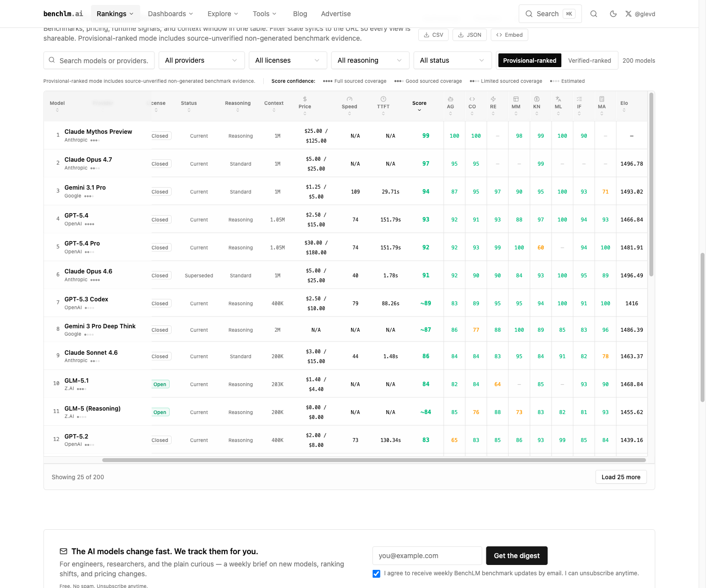The width and height of the screenshot is (706, 588).
Task: Click the Load 25 more button
Action: coord(621,477)
